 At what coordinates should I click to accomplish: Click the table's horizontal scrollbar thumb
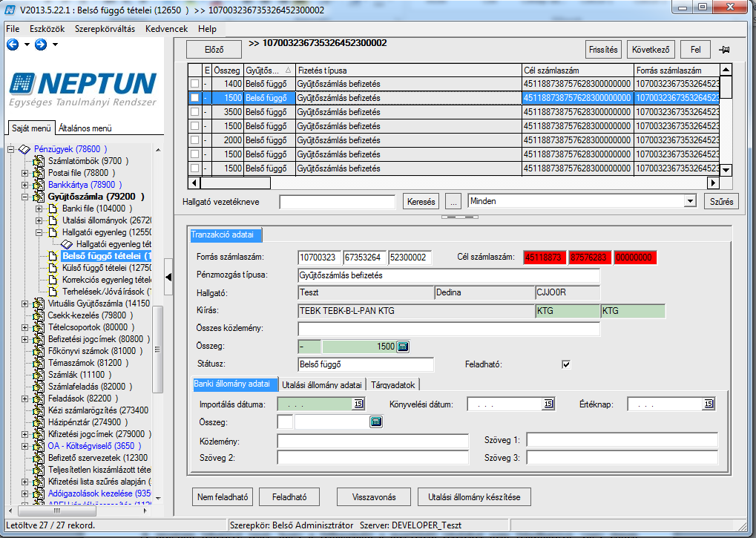click(235, 183)
